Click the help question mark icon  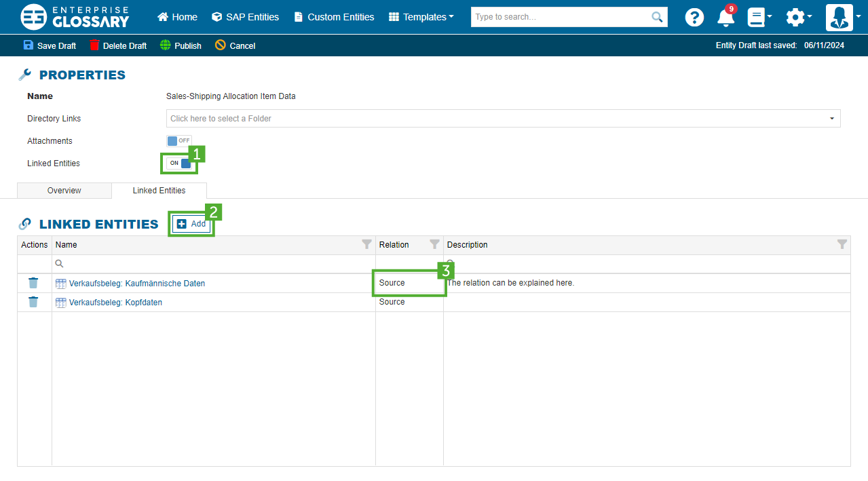tap(694, 18)
